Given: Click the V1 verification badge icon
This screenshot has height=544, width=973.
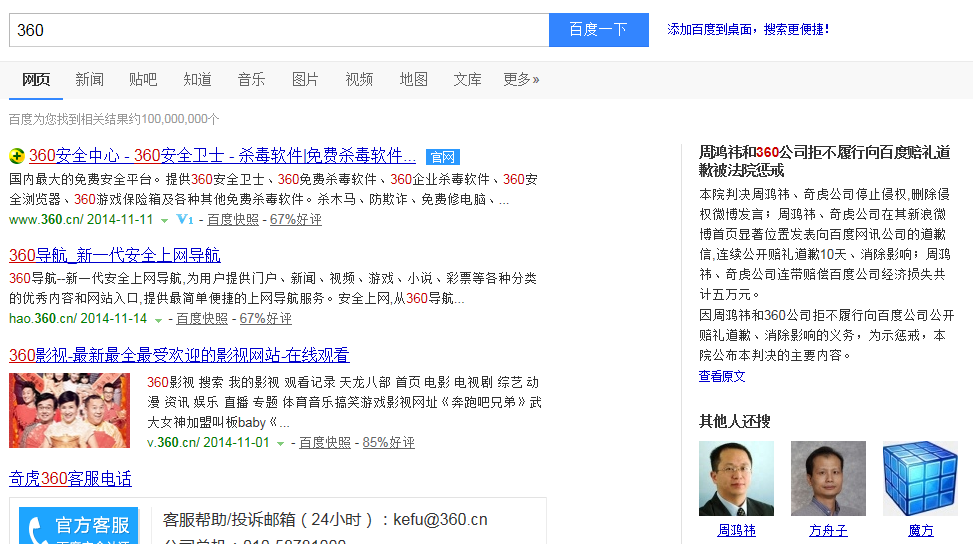Looking at the screenshot, I should click(x=185, y=219).
